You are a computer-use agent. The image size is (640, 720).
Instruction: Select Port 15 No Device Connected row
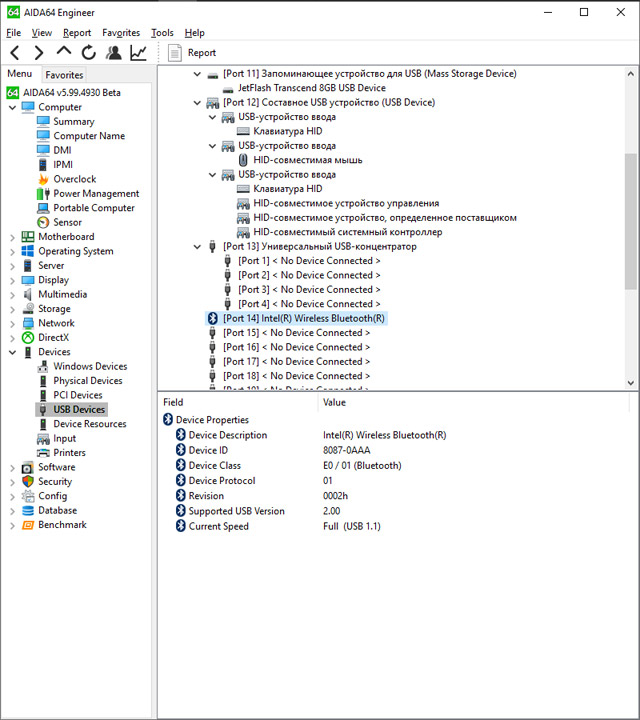tap(297, 333)
